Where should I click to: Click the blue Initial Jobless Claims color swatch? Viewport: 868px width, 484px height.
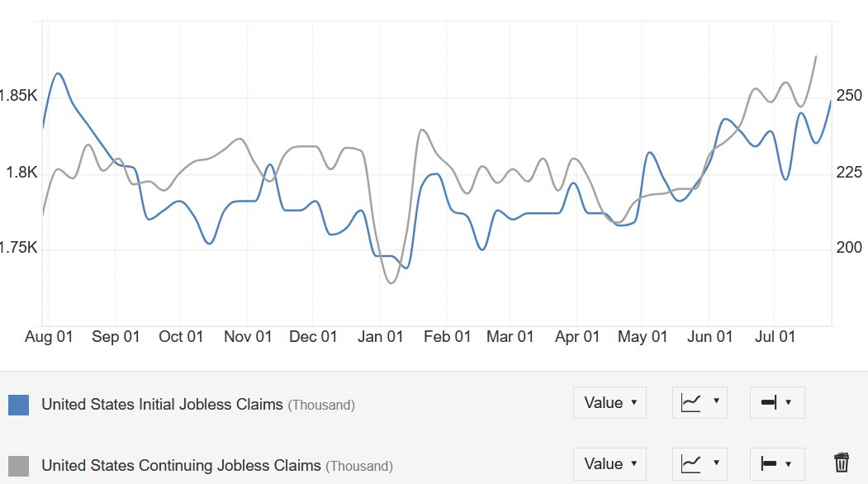pyautogui.click(x=18, y=405)
